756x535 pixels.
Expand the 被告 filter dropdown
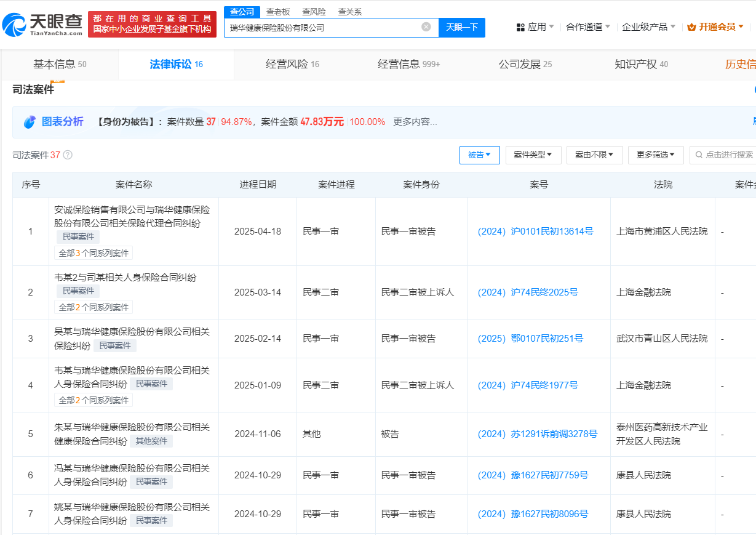click(x=480, y=155)
